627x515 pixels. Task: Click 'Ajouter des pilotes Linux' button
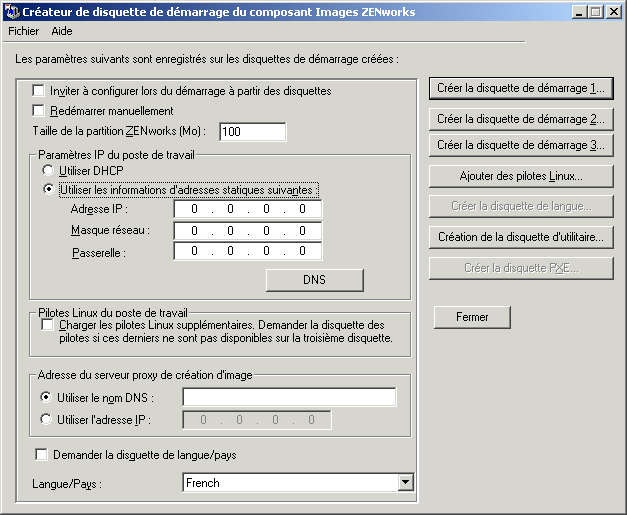521,176
